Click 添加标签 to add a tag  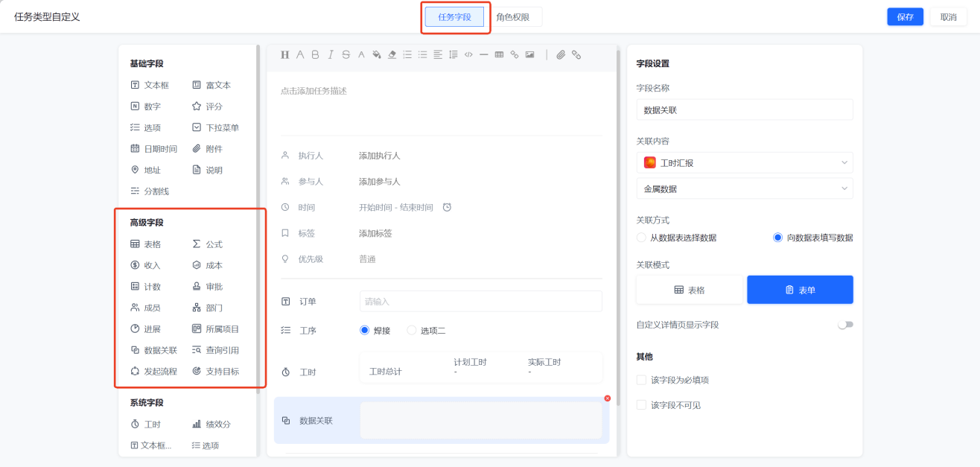(x=375, y=233)
